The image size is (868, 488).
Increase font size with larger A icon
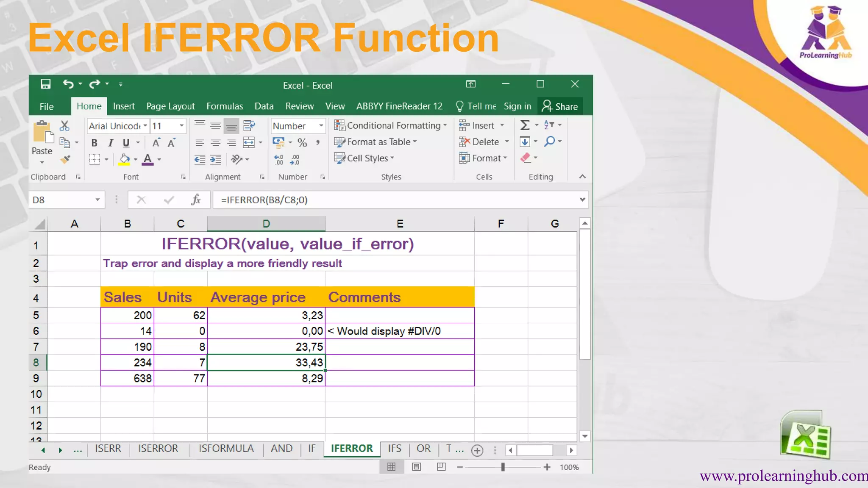pyautogui.click(x=156, y=143)
